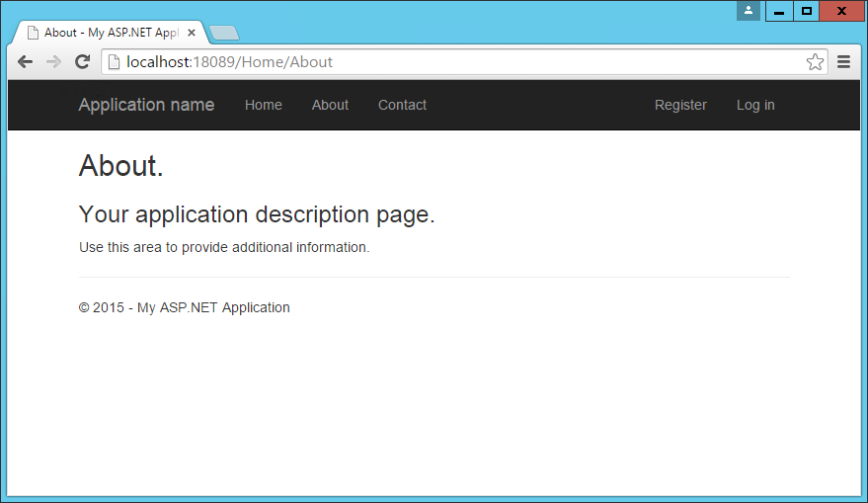Close the About - My ASP.NET tab
The image size is (868, 503).
[192, 33]
